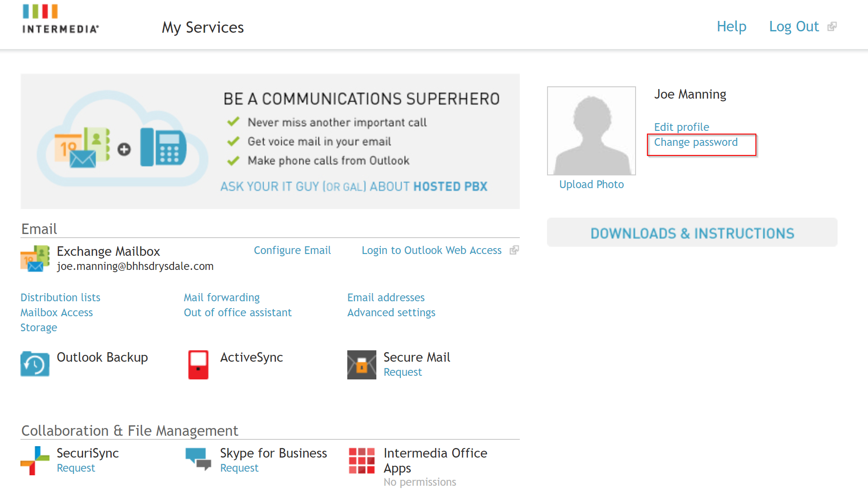This screenshot has height=503, width=868.
Task: Click the No permissions text
Action: click(420, 482)
